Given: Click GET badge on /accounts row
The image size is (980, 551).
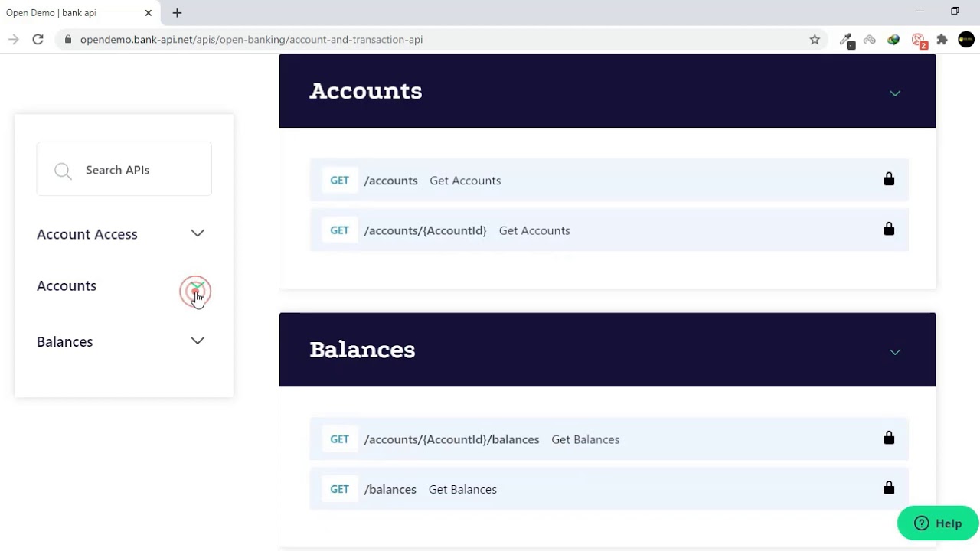Looking at the screenshot, I should (x=339, y=181).
